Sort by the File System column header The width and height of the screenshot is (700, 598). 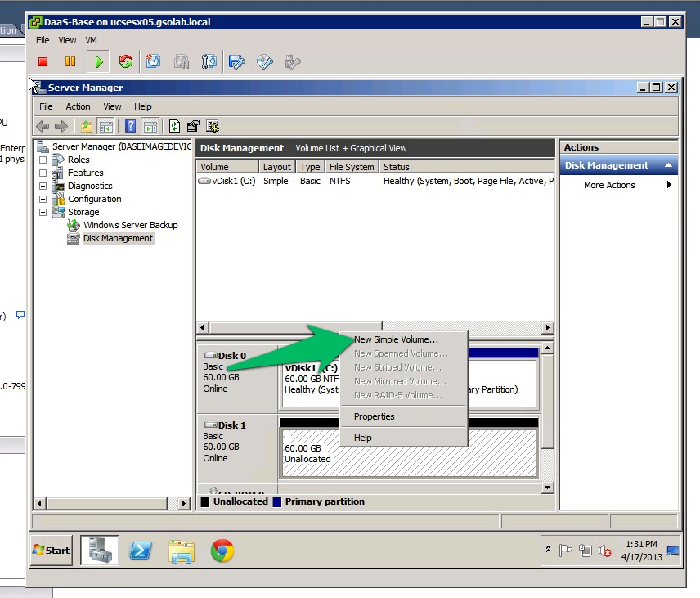tap(352, 167)
